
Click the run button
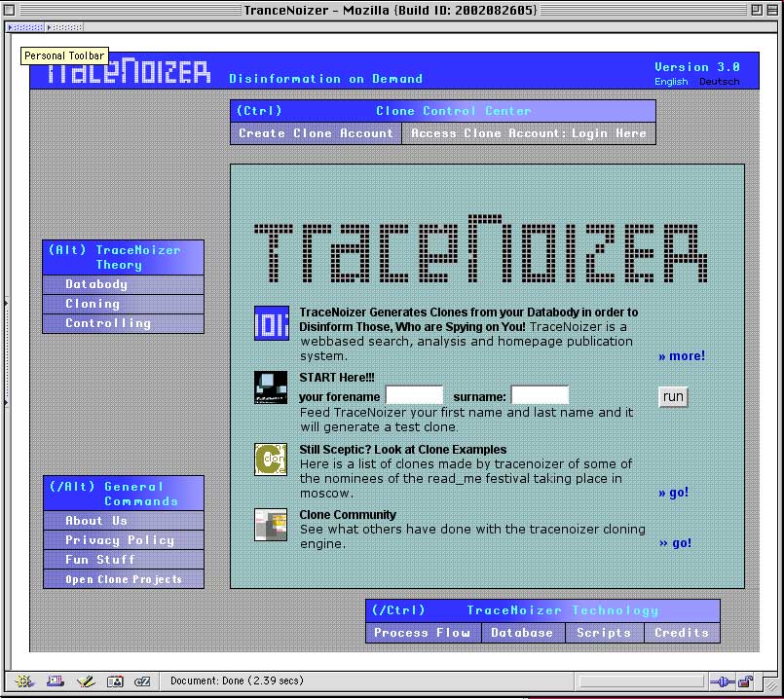pos(673,396)
